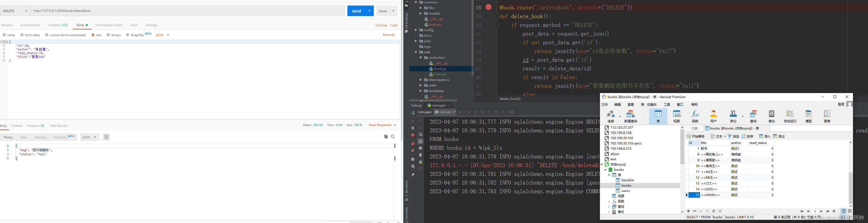This screenshot has height=223, width=868.
Task: Click the view breakpoints icon in PyCharm
Action: point(413,143)
